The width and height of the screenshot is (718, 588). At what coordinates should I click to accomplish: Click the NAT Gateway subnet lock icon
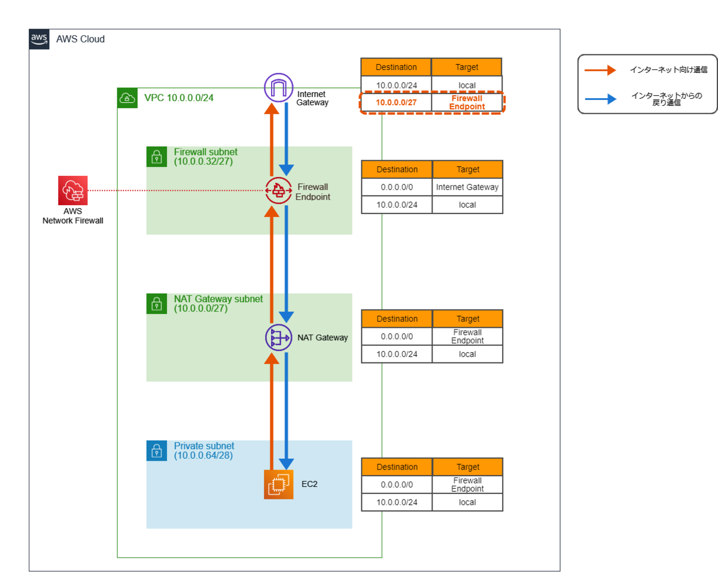pos(156,304)
